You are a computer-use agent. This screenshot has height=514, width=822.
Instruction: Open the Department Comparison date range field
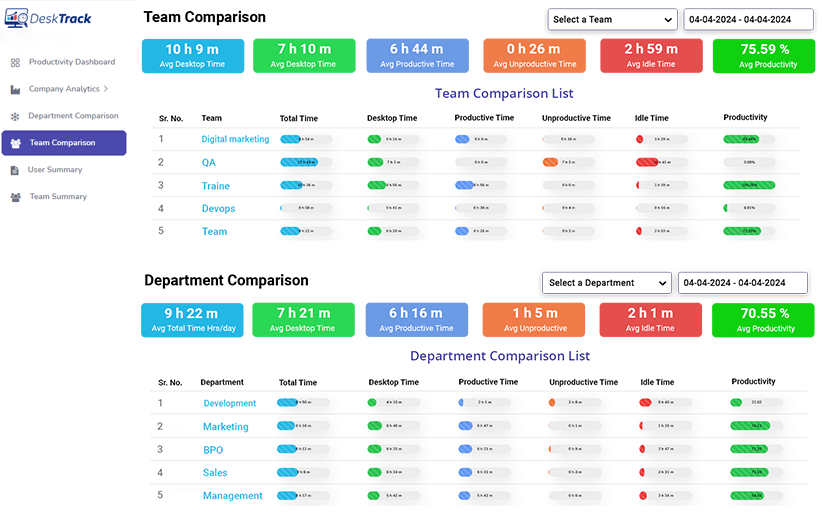744,283
